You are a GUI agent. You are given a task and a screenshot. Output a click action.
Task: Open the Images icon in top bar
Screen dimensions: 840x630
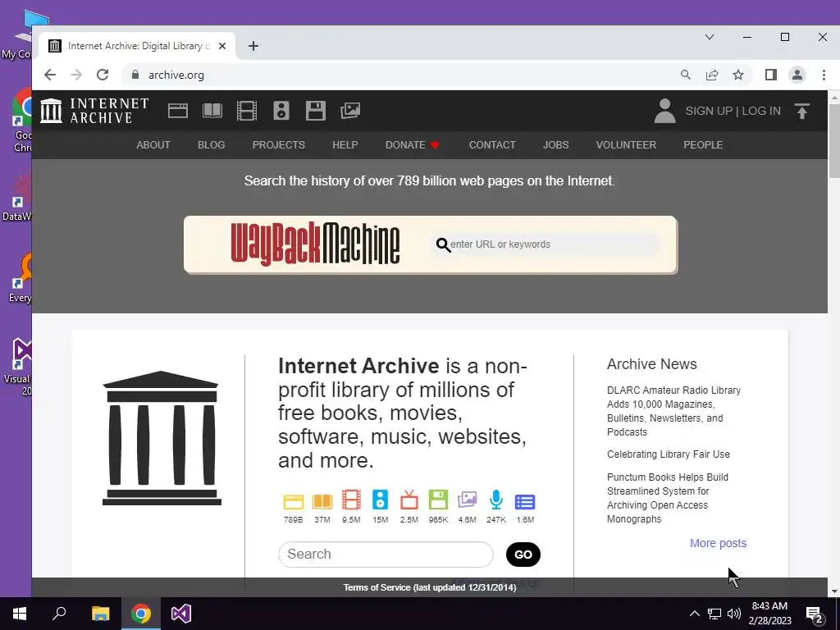pos(350,111)
